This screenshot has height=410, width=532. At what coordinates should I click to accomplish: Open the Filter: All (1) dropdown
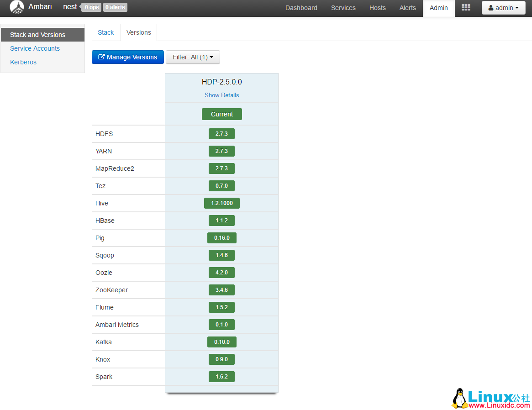tap(192, 57)
